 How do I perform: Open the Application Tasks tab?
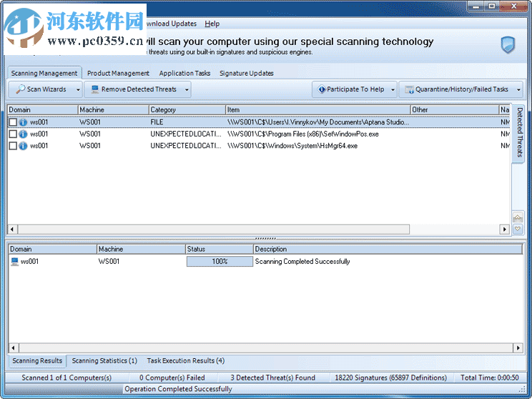click(184, 73)
